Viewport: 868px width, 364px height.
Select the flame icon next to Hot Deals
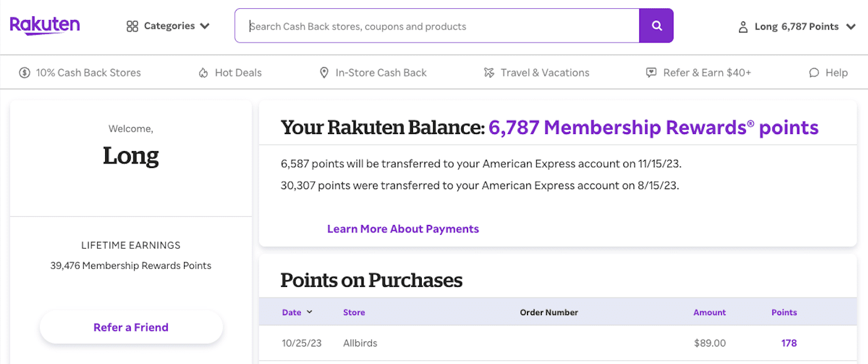[x=203, y=72]
